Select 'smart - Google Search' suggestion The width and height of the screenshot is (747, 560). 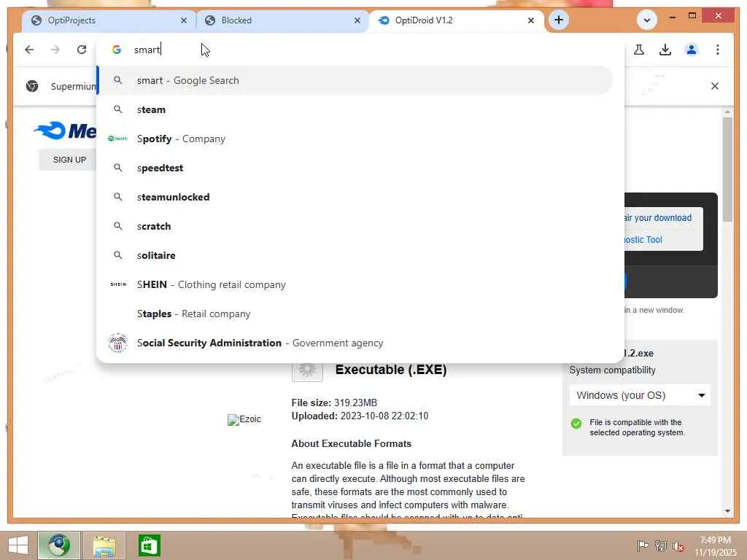pos(355,80)
